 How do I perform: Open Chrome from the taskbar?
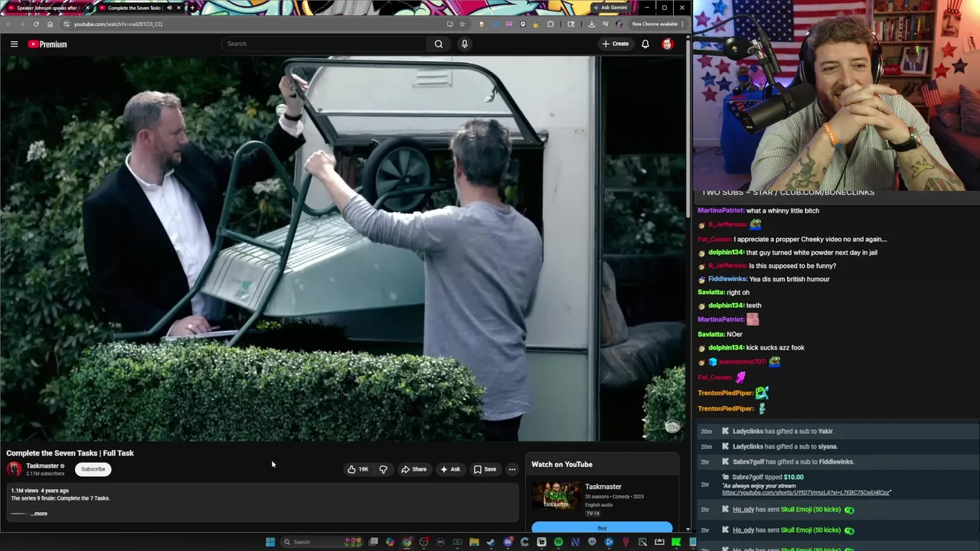(x=407, y=542)
